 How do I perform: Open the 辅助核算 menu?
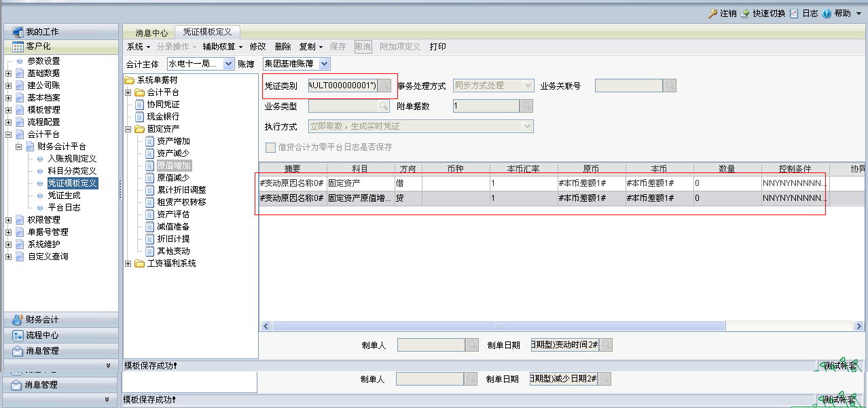pyautogui.click(x=221, y=47)
